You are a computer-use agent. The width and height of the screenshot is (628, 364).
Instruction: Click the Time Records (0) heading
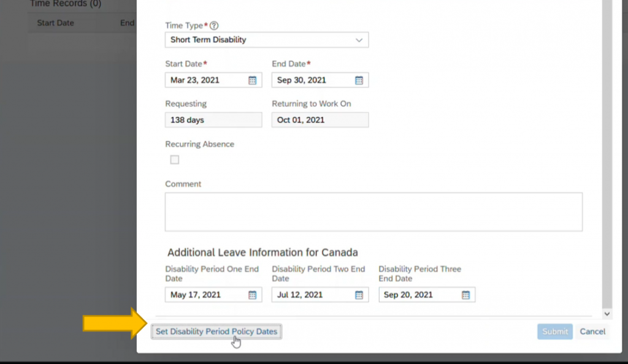pos(66,4)
